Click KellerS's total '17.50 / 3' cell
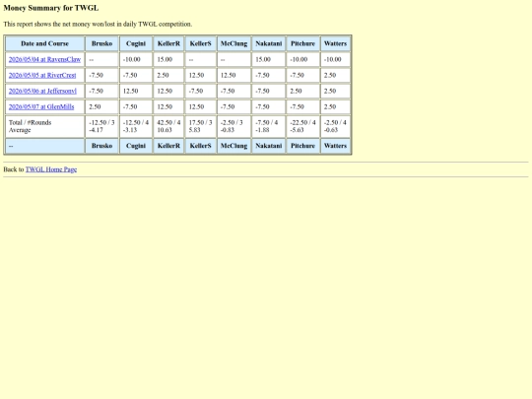The image size is (532, 399). point(201,126)
